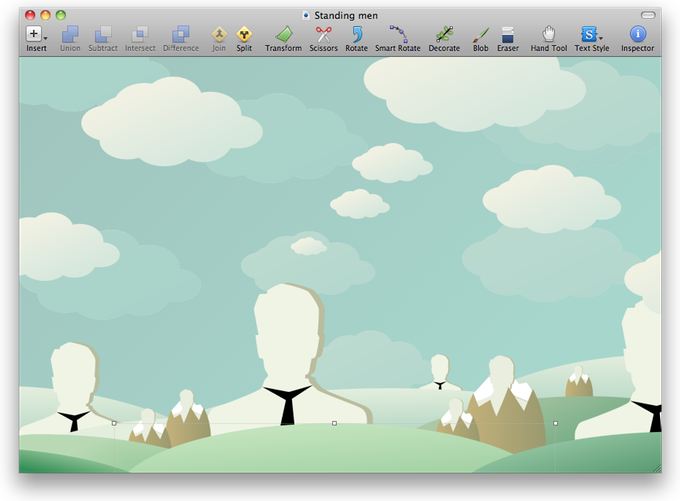680x501 pixels.
Task: Select the Union shape operation
Action: pos(70,39)
